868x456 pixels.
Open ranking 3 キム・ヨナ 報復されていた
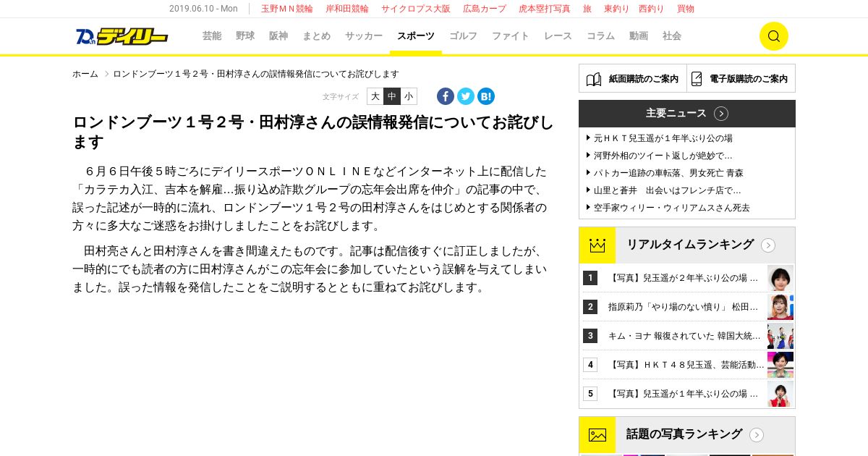(684, 336)
